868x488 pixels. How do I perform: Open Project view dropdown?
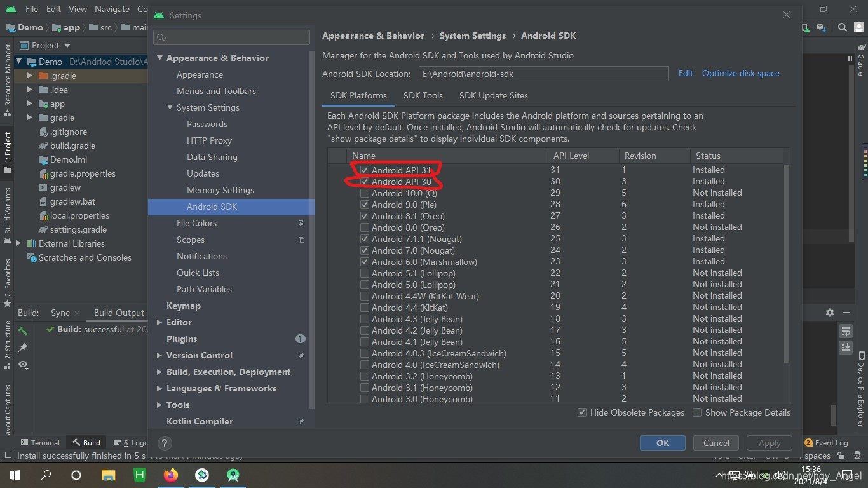[45, 45]
